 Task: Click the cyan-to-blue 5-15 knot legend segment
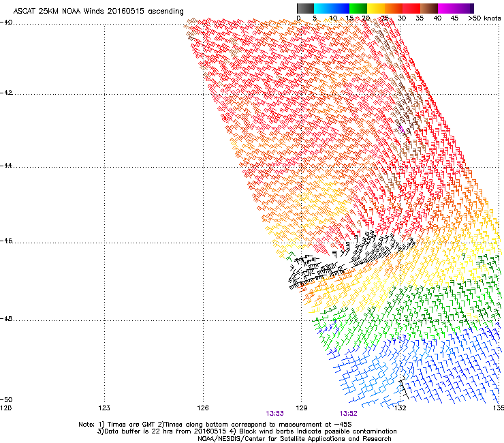[332, 8]
